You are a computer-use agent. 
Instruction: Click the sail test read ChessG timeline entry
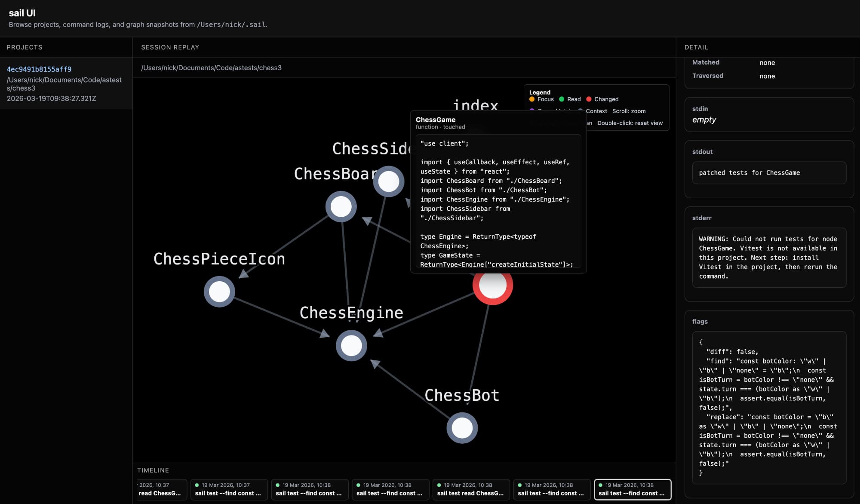[x=471, y=489]
